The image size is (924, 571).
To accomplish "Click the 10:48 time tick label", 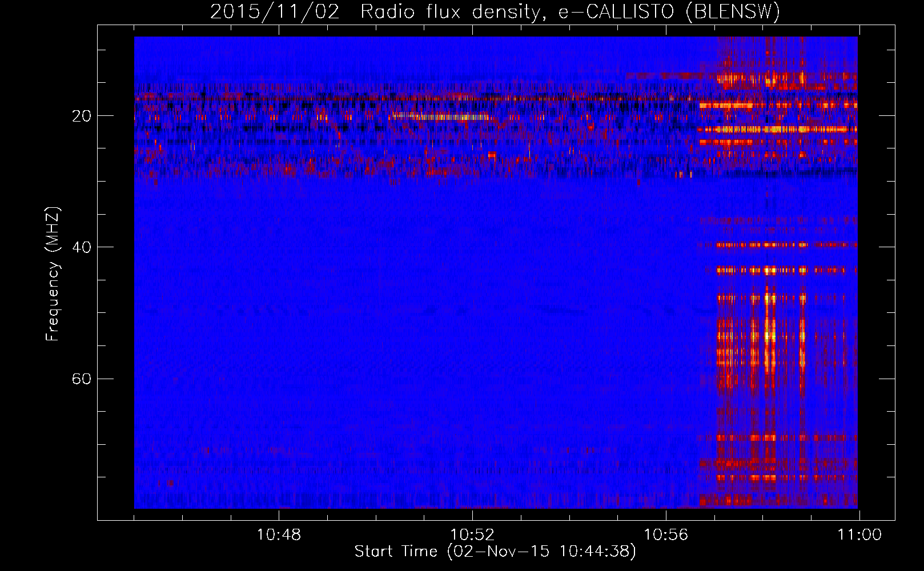I will click(279, 535).
